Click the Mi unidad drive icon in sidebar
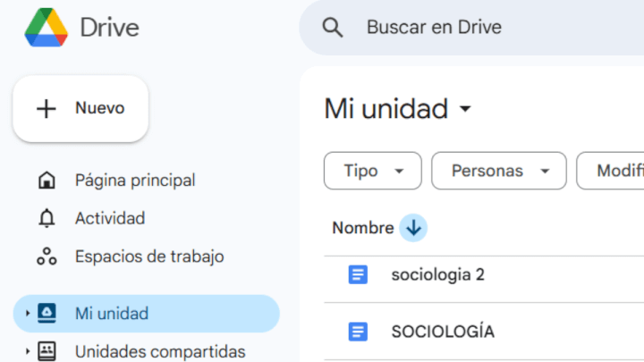 point(47,313)
